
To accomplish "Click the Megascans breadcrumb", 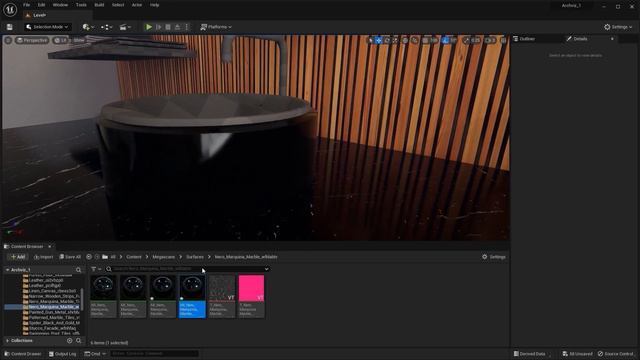I will [x=163, y=257].
